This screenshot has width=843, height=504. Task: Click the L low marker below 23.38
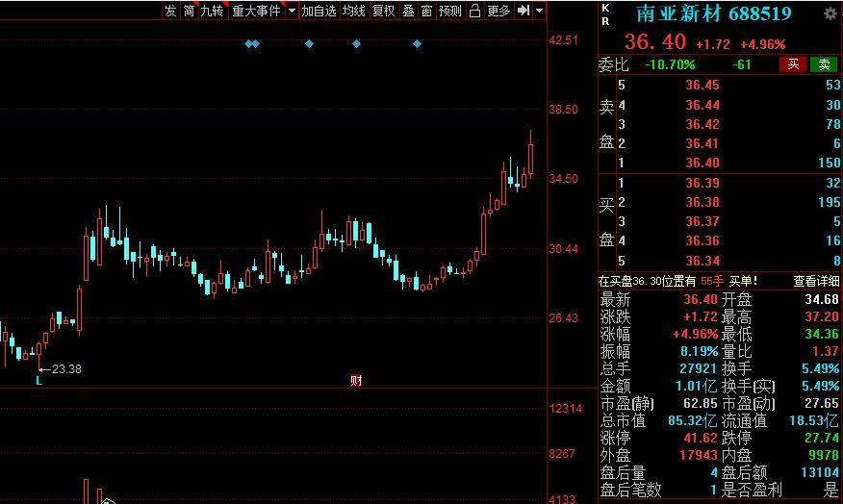[38, 381]
